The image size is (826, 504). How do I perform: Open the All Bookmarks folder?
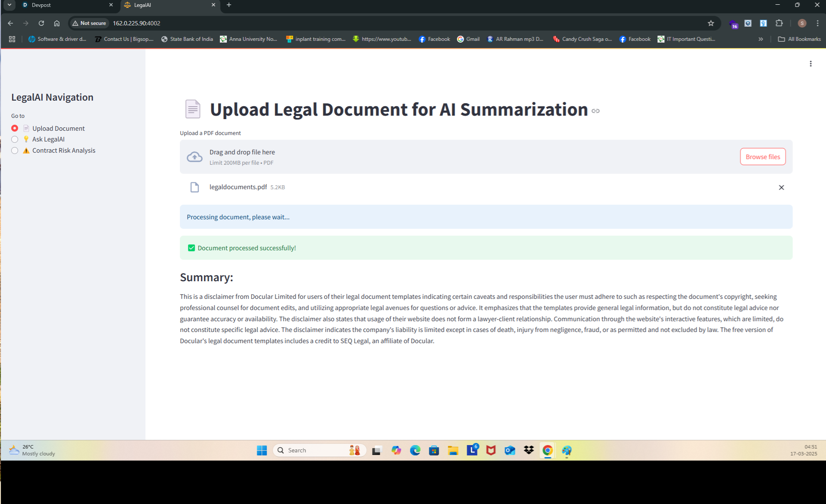[x=799, y=39]
